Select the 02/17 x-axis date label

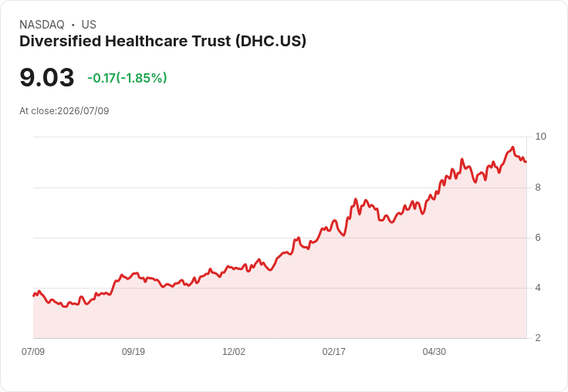tap(334, 351)
